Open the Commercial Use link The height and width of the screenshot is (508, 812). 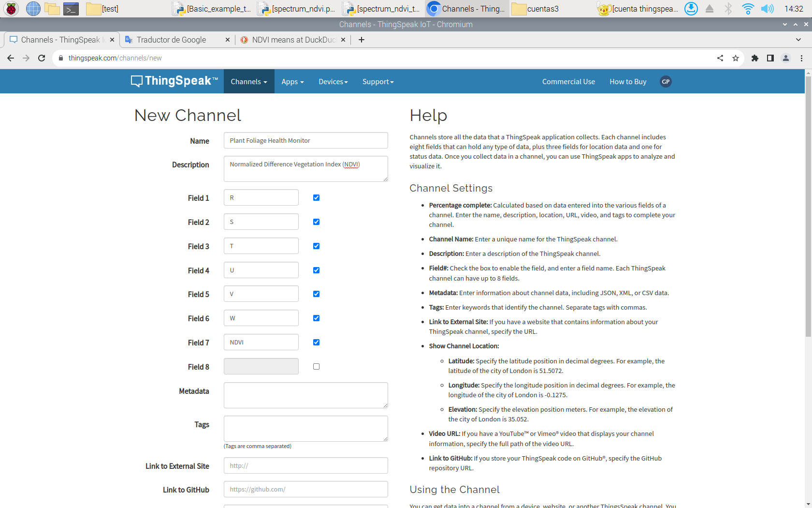[x=568, y=82]
